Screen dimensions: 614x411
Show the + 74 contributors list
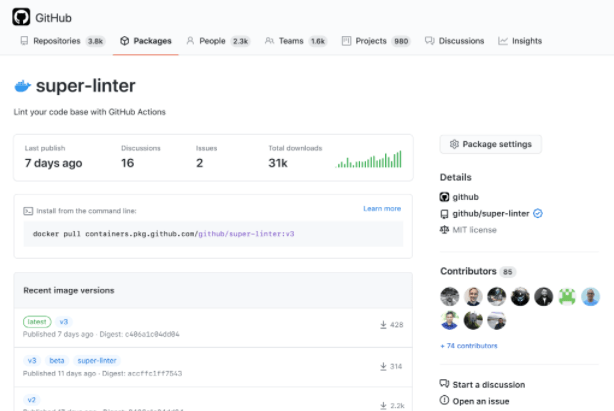469,345
